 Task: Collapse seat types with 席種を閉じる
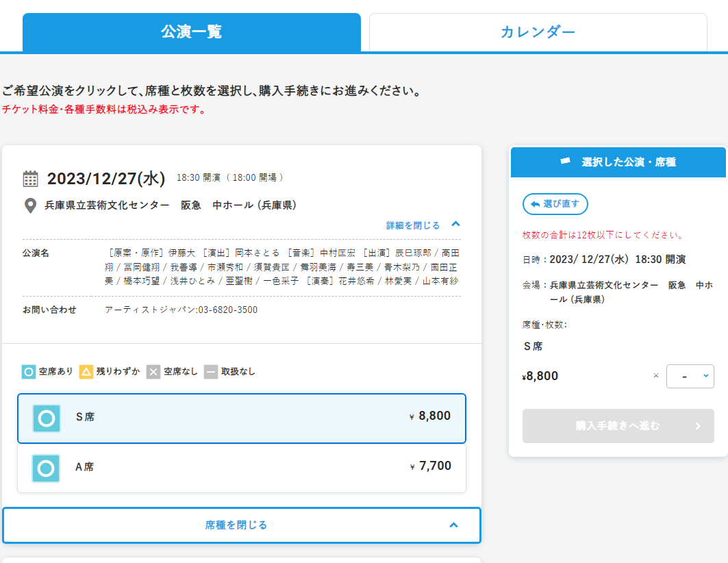click(x=236, y=525)
